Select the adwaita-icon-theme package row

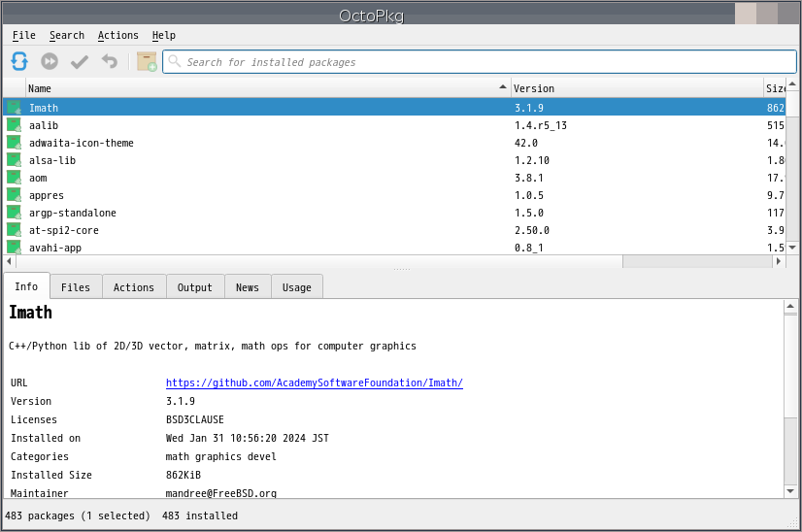(x=394, y=142)
